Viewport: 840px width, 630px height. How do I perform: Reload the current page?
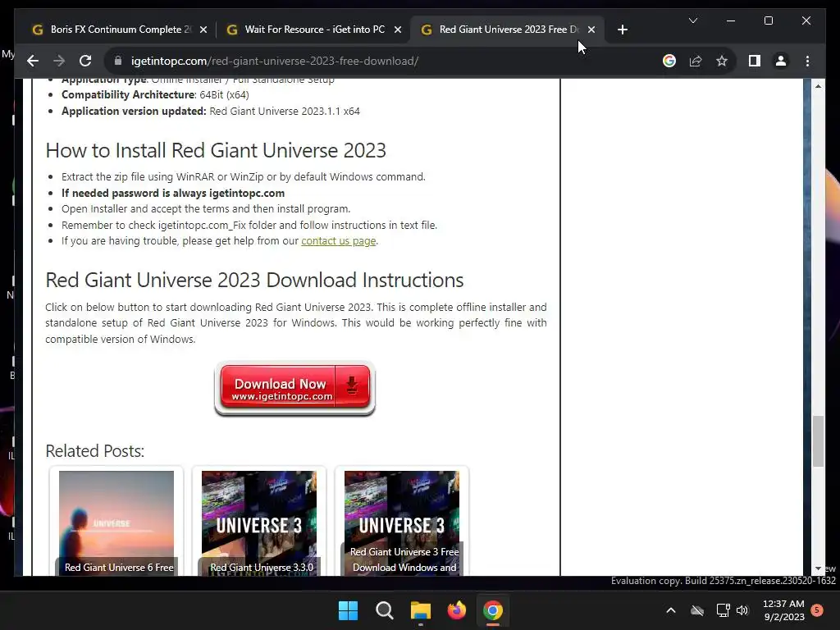click(x=85, y=61)
